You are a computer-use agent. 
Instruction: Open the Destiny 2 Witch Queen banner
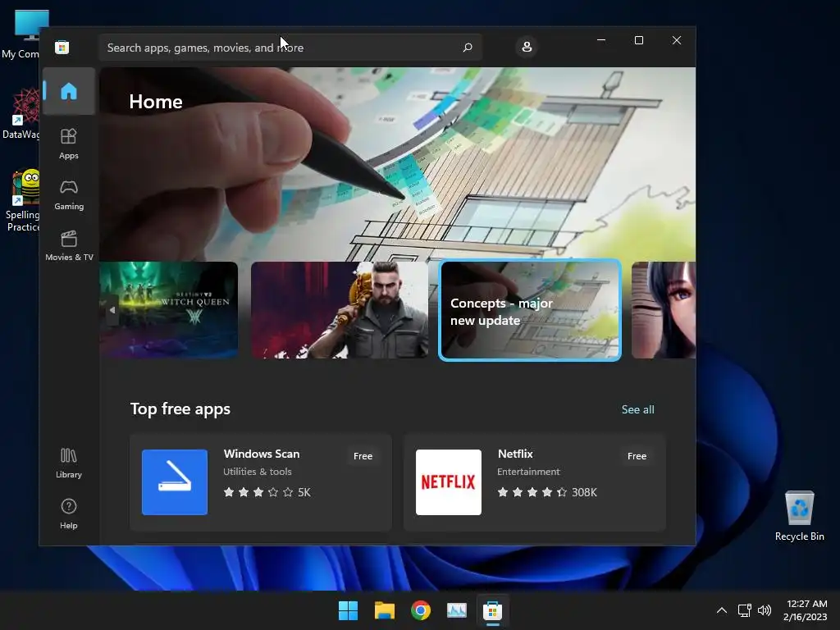[x=169, y=310]
